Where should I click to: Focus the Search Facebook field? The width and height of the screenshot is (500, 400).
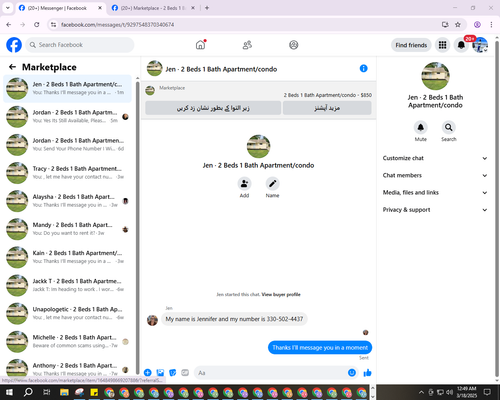[80, 45]
